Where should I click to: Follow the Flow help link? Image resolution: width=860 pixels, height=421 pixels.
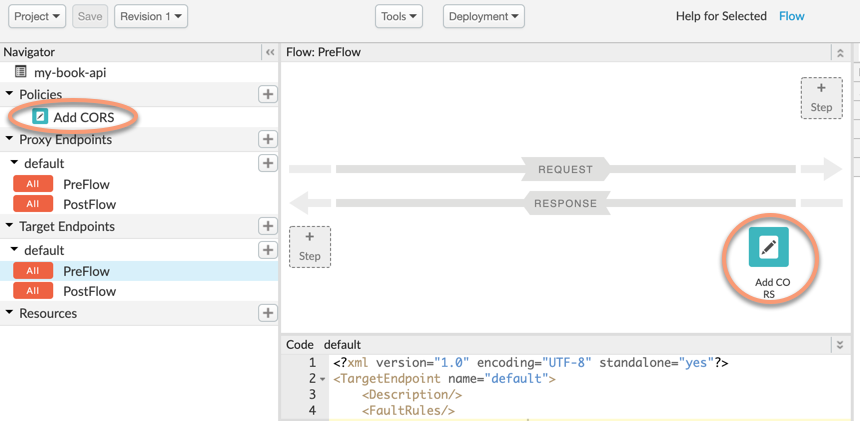point(791,16)
